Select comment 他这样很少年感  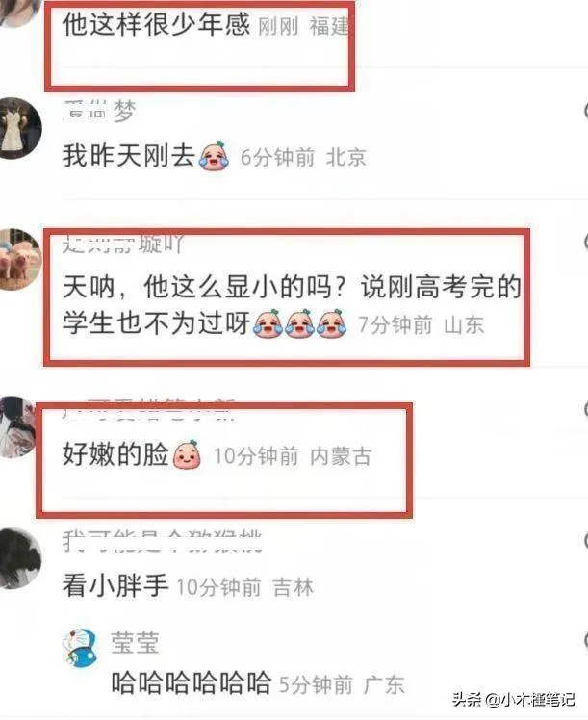(156, 24)
